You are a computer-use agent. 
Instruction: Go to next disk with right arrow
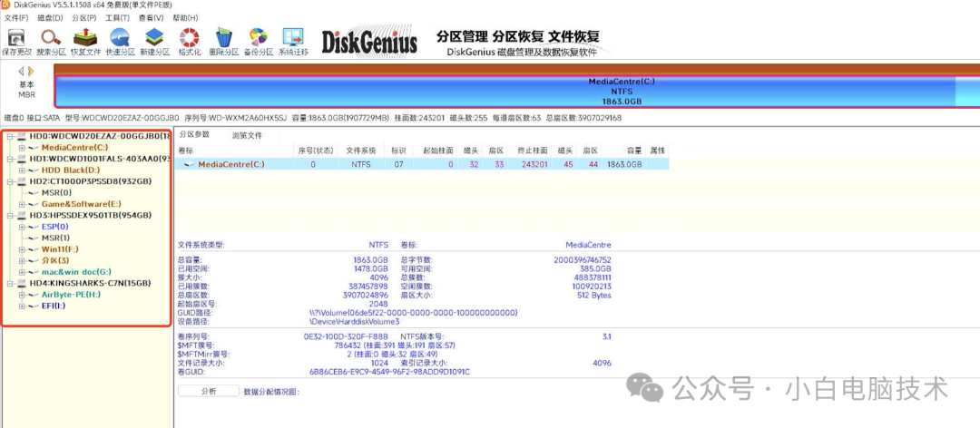[31, 72]
